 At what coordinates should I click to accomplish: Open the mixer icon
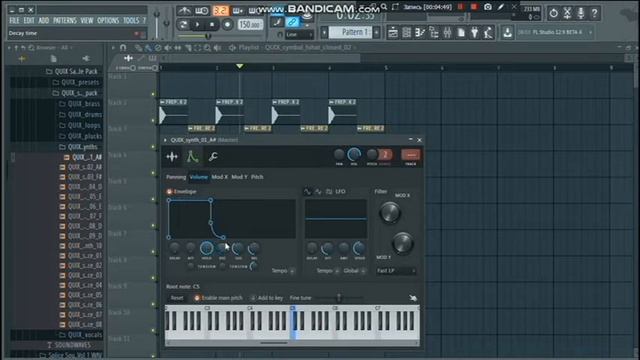[x=447, y=33]
